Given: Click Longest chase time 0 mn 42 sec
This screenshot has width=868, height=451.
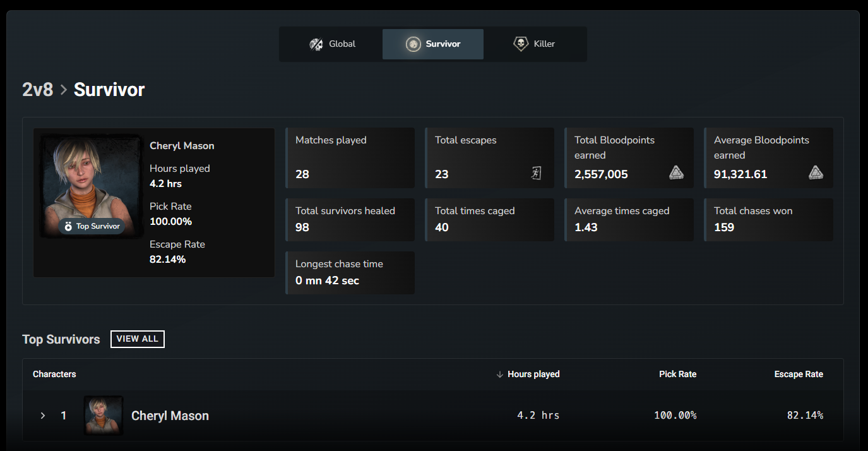Looking at the screenshot, I should point(327,280).
